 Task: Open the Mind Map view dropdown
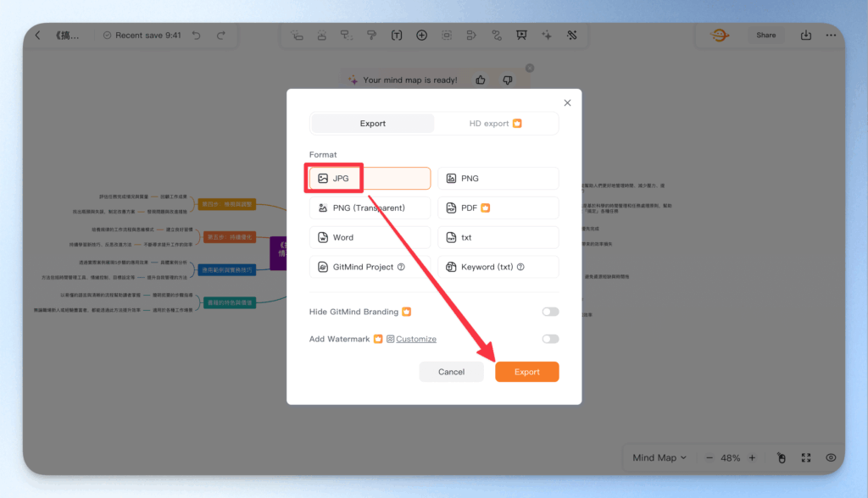659,457
